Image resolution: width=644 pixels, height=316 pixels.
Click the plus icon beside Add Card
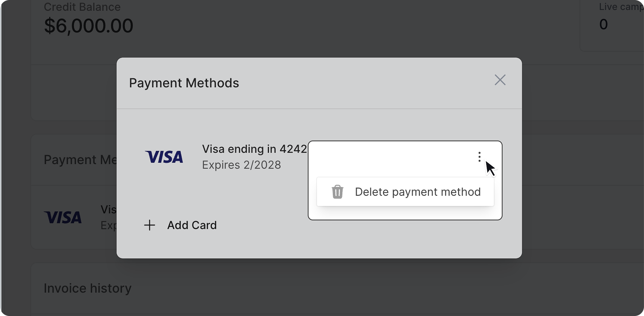click(x=149, y=225)
